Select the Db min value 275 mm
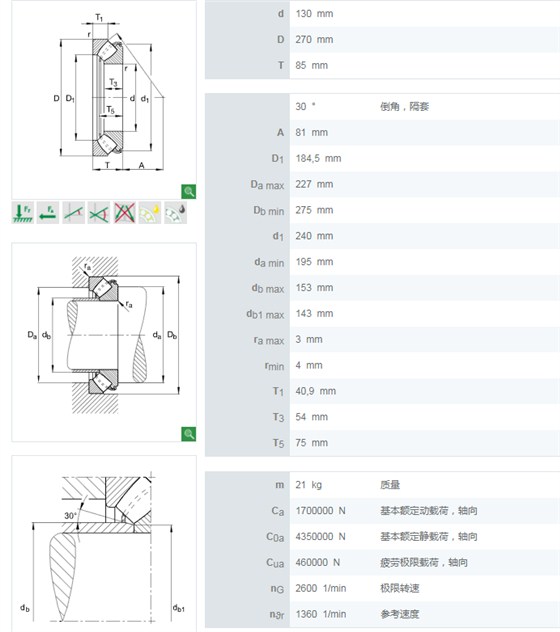The width and height of the screenshot is (560, 632). coord(314,210)
